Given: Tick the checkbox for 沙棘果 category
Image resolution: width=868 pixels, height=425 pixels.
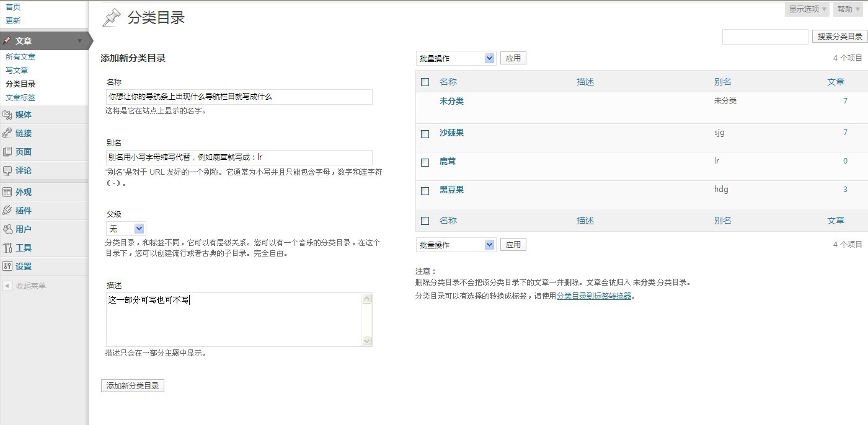Looking at the screenshot, I should pos(425,134).
